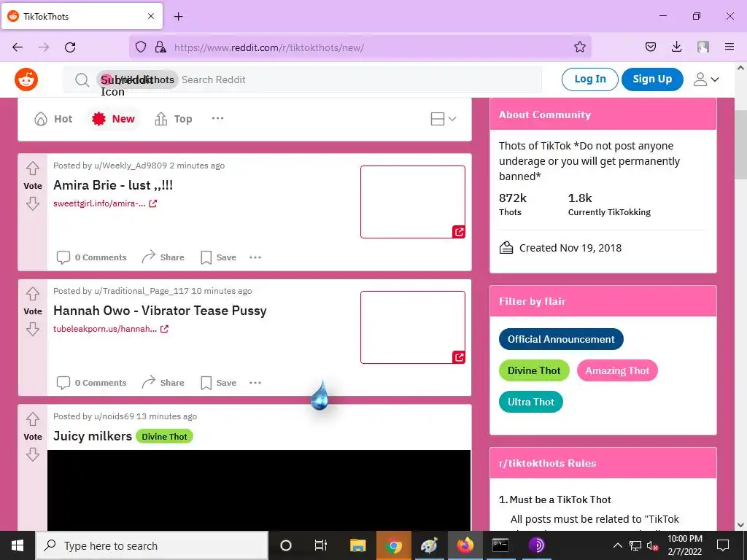Switch to the TikTokThots browser tab

tap(82, 16)
